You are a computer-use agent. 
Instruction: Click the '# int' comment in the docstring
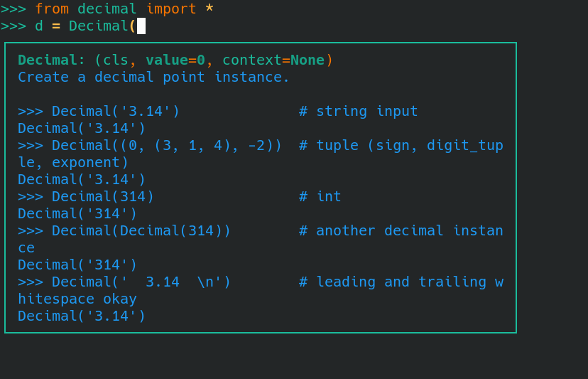pyautogui.click(x=320, y=197)
